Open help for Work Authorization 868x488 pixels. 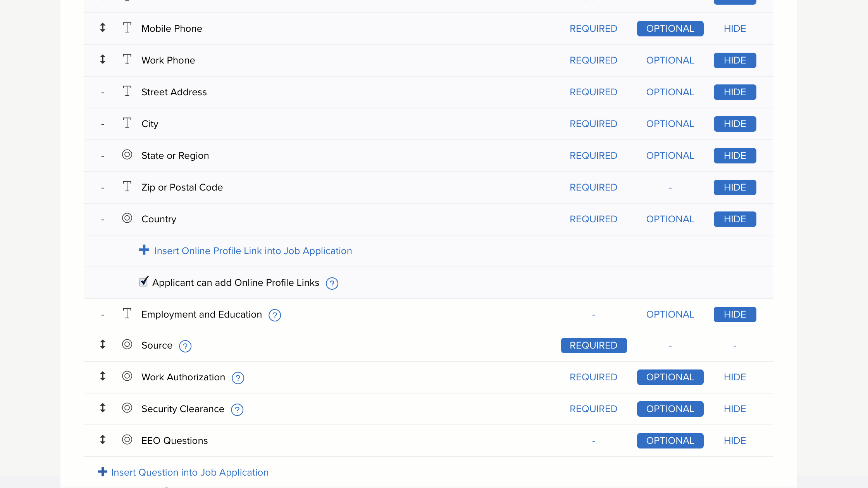[x=238, y=378]
